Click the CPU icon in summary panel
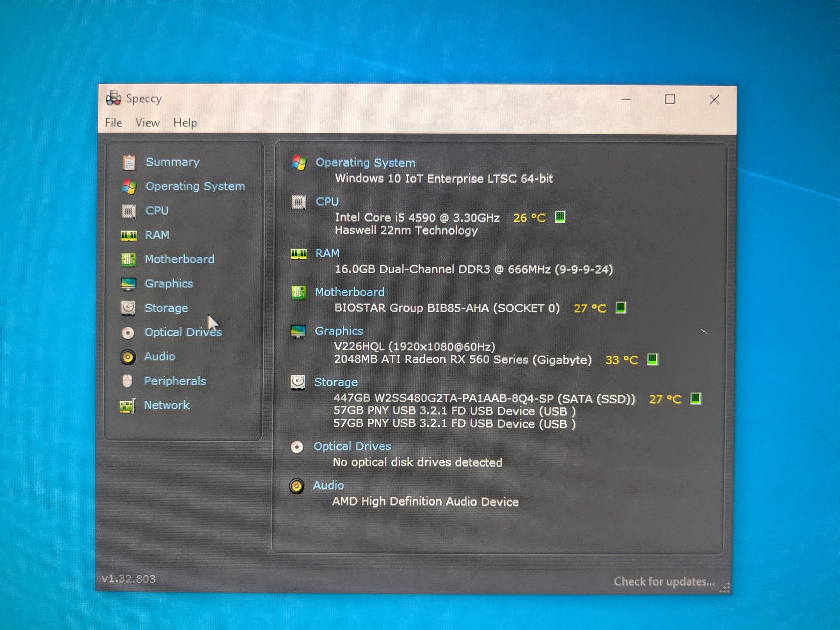Viewport: 840px width, 630px height. pos(299,202)
